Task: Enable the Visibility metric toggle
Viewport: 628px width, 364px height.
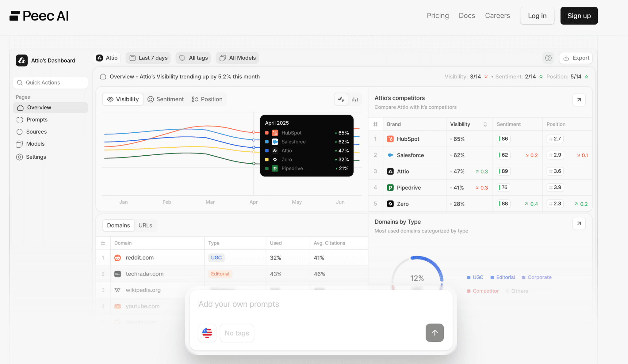Action: (123, 99)
